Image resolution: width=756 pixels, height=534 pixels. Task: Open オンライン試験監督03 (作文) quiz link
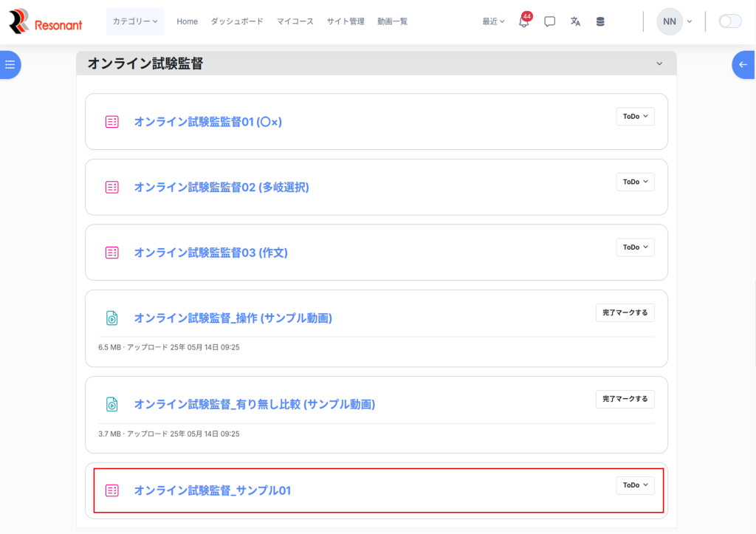[x=210, y=253]
